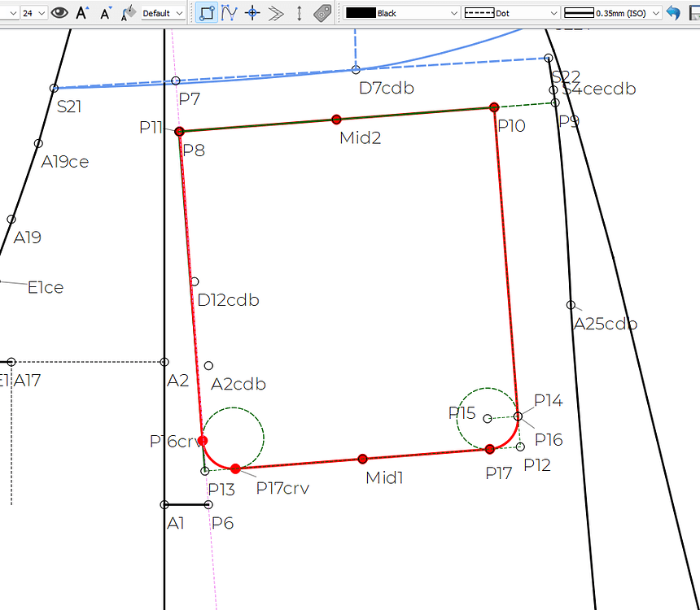Screen dimensions: 700x610
Task: Click the P10 corner point
Action: [494, 107]
